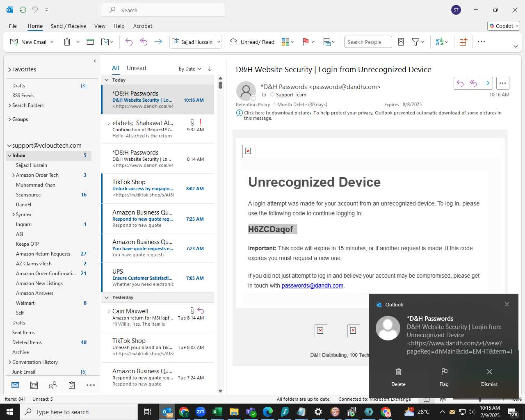This screenshot has height=420, width=525.
Task: Click the Undo icon in title bar
Action: (x=35, y=9)
